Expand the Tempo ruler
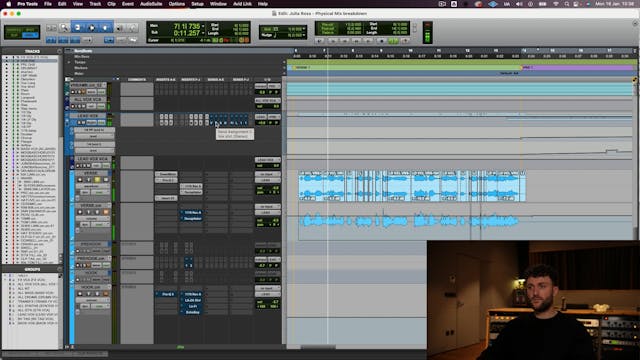The height and width of the screenshot is (360, 640). click(x=69, y=62)
